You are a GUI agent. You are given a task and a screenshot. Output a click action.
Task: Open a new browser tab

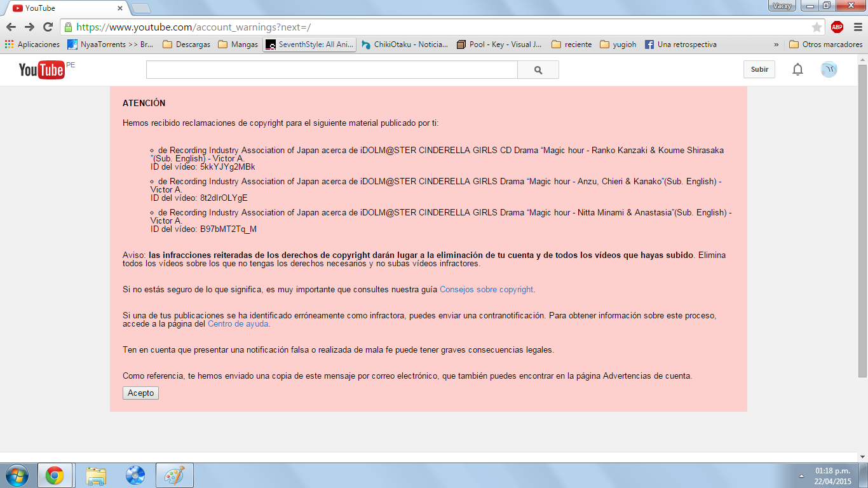140,8
